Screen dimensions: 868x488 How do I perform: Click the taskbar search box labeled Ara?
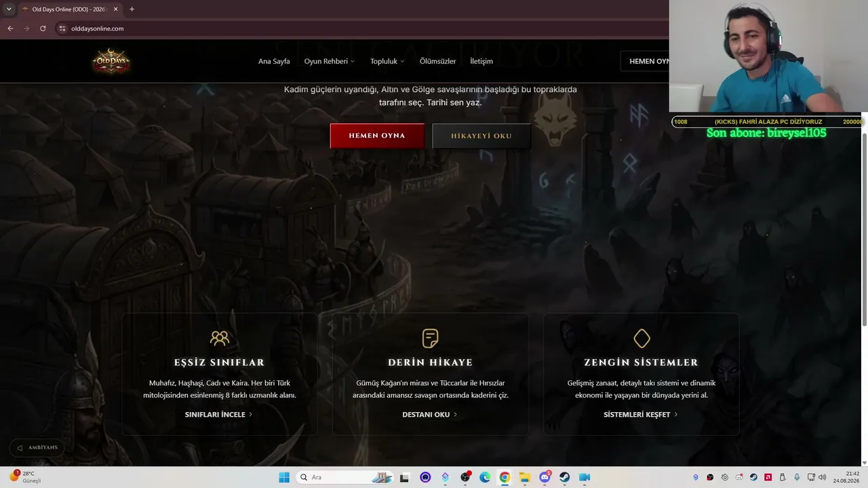coord(346,477)
